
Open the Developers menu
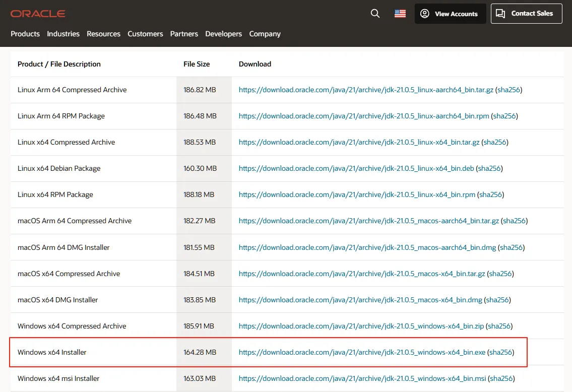click(223, 34)
